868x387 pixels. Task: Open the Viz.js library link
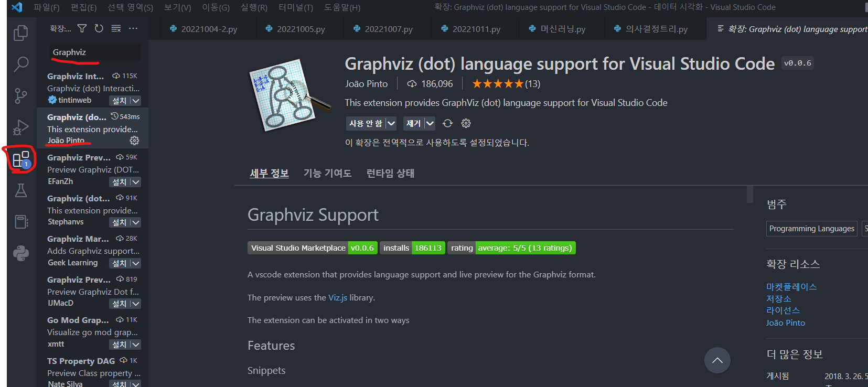(x=338, y=297)
